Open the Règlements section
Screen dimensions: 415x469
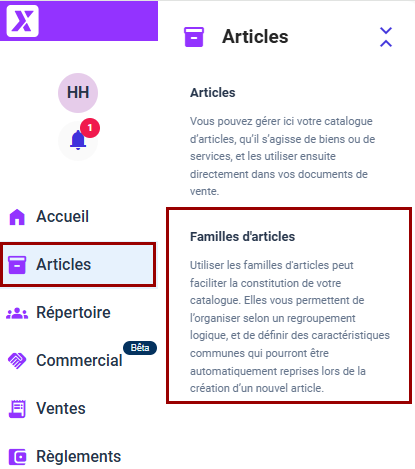pyautogui.click(x=79, y=457)
